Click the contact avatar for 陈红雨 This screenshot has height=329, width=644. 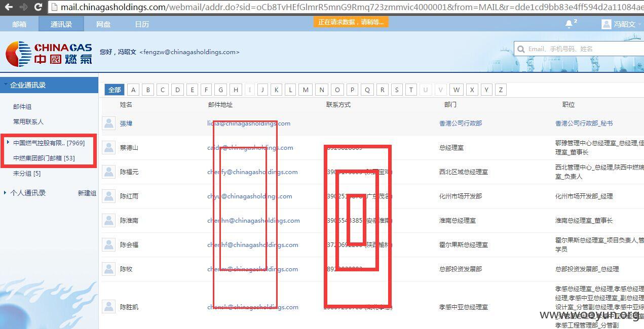(x=108, y=196)
